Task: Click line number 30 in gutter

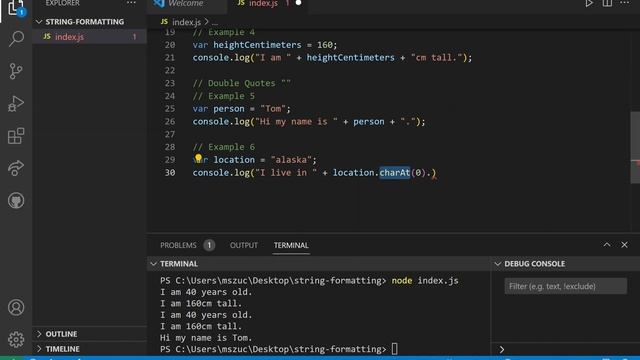Action: pyautogui.click(x=170, y=173)
